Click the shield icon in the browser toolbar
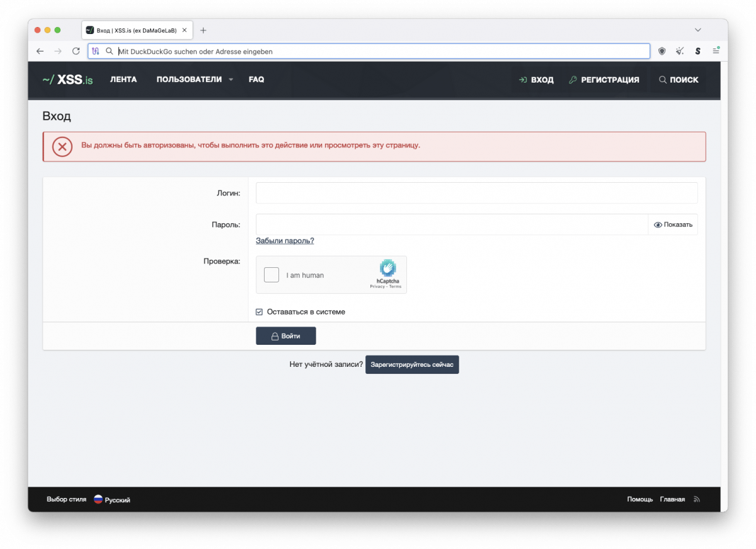 point(661,51)
